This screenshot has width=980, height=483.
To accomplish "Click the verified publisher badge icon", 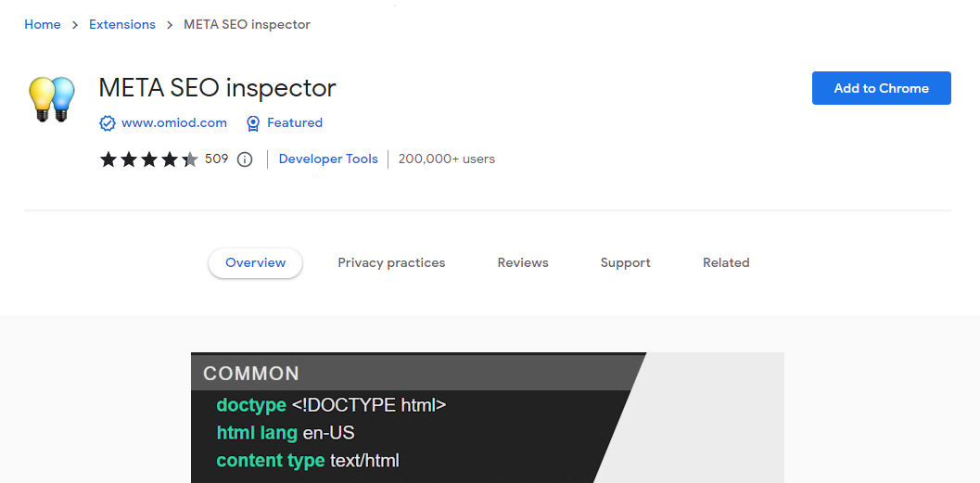I will point(108,123).
